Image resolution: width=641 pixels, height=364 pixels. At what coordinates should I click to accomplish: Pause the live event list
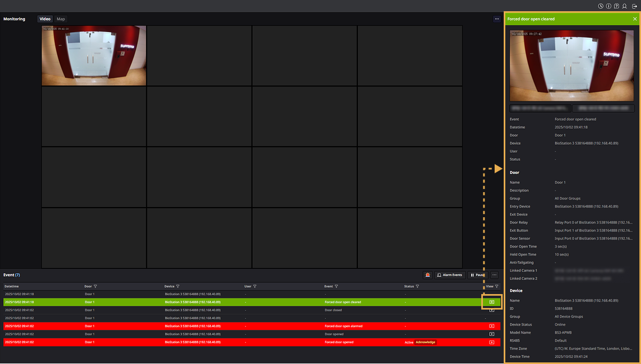coord(477,275)
